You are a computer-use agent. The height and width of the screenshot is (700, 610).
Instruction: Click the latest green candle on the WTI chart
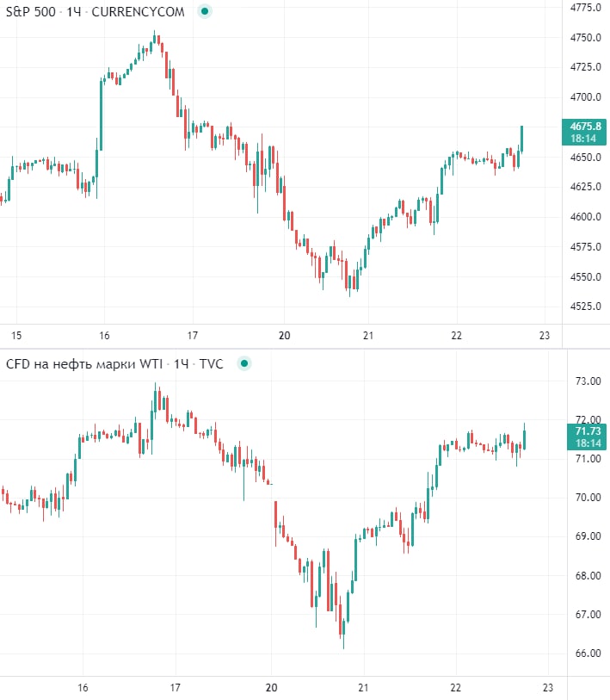pyautogui.click(x=525, y=437)
